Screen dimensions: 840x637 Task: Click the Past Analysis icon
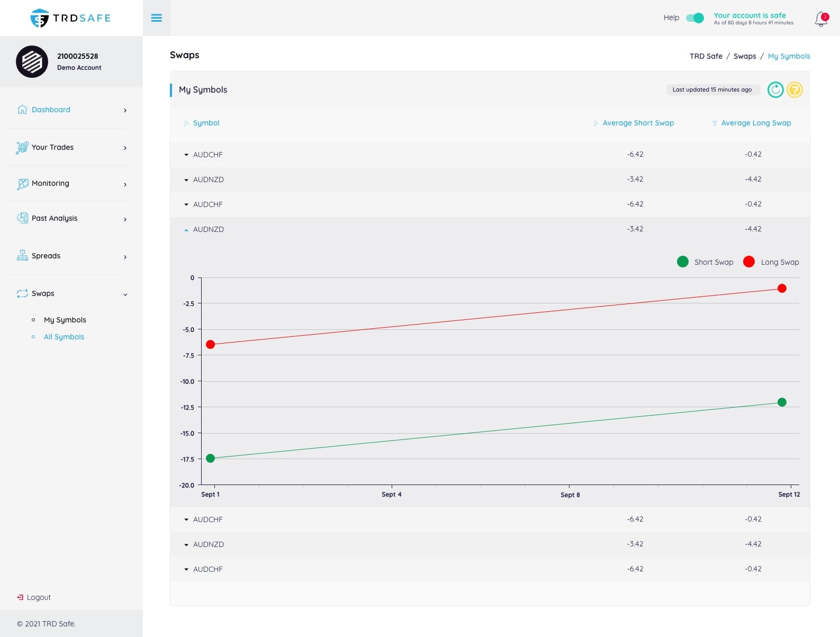point(22,218)
